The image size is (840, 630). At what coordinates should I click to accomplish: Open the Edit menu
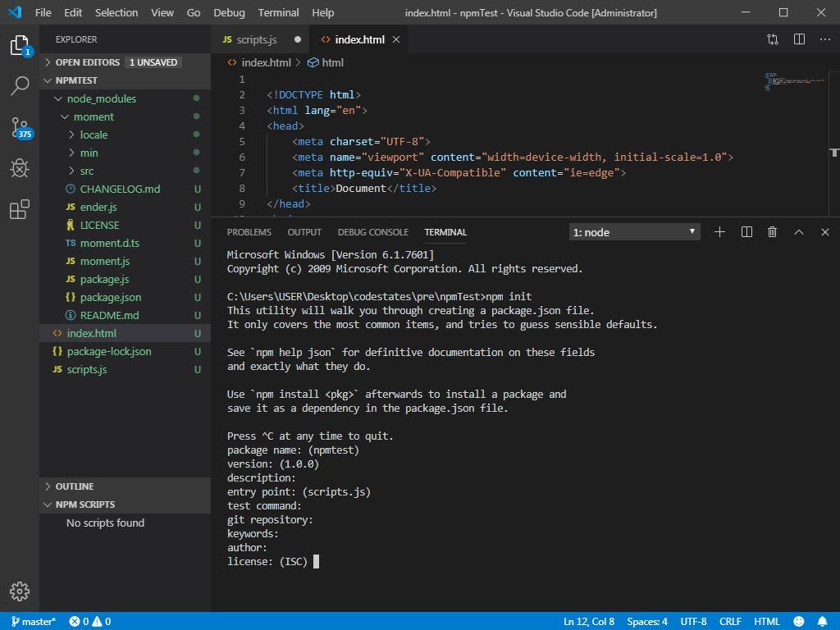click(x=73, y=12)
